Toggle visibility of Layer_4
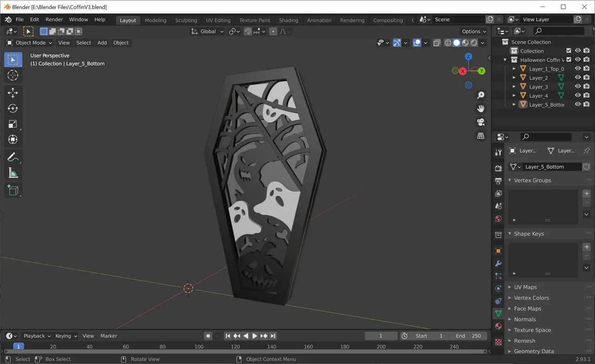 click(578, 95)
